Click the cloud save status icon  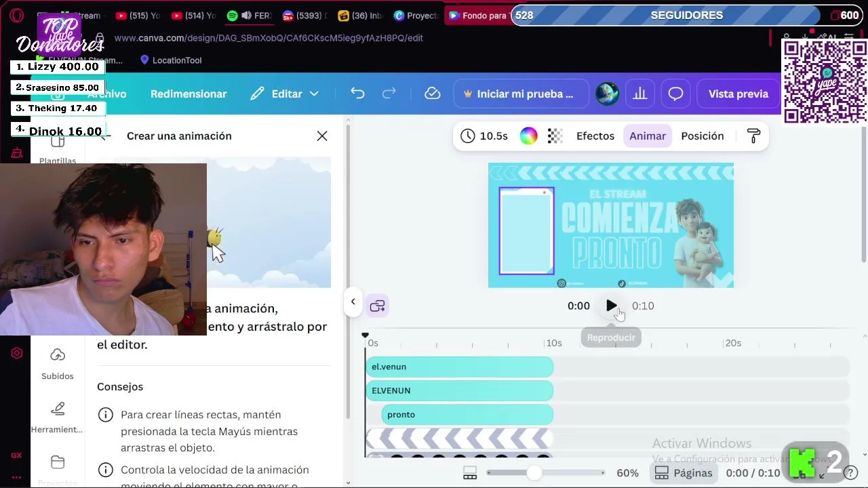point(433,94)
